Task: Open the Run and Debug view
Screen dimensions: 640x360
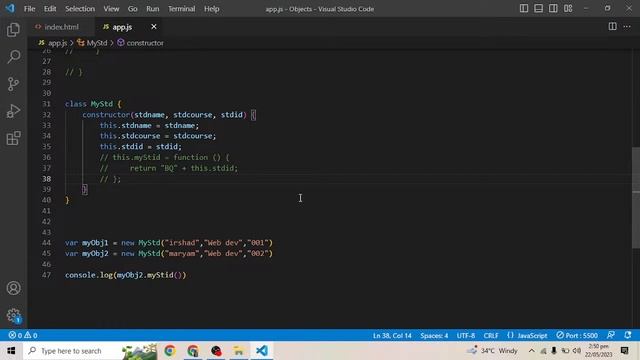Action: [13, 111]
